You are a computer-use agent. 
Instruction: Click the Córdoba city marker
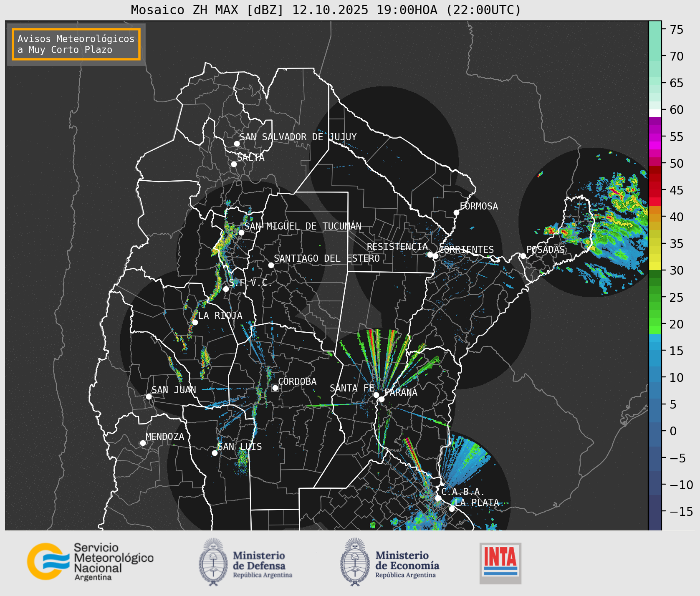point(275,388)
